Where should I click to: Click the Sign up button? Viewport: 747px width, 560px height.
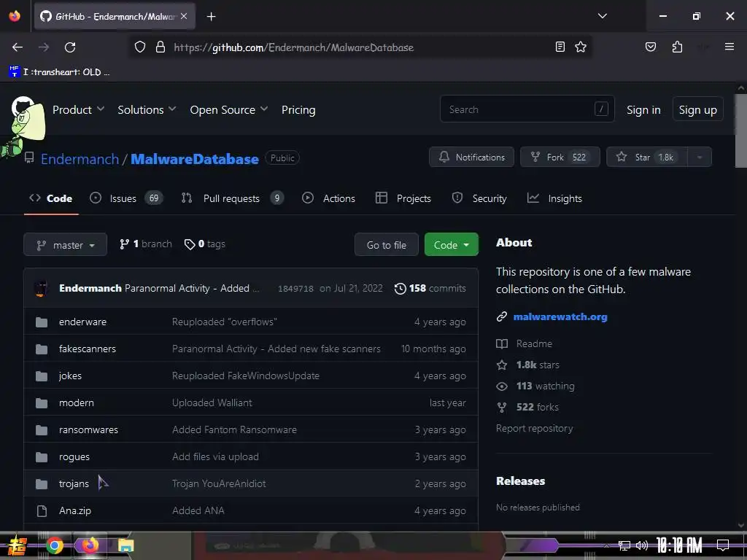(x=697, y=109)
